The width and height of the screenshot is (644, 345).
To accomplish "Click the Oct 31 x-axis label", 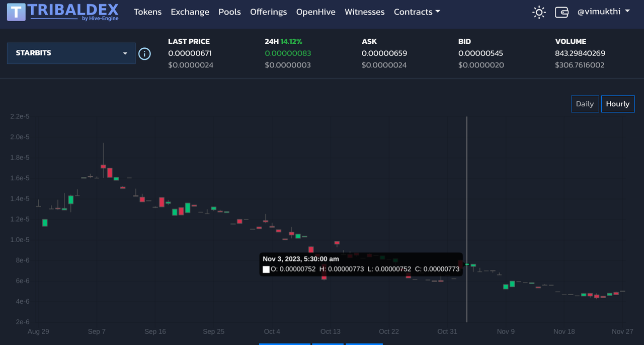I will coord(447,331).
